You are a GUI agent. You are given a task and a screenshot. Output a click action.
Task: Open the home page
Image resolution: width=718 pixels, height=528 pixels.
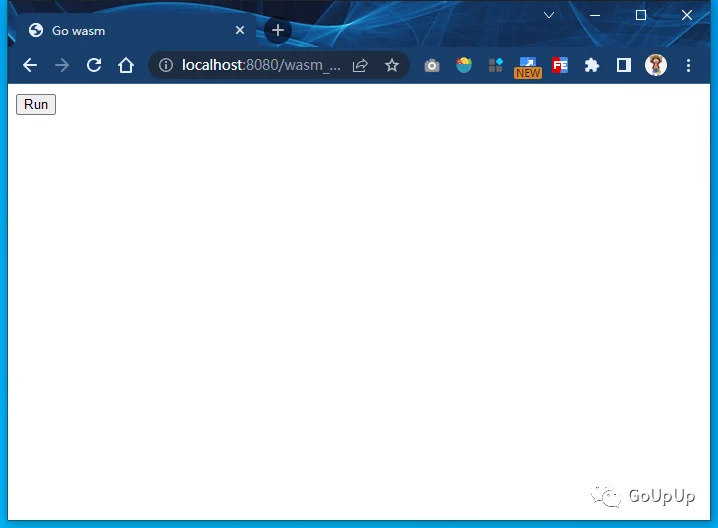coord(126,65)
